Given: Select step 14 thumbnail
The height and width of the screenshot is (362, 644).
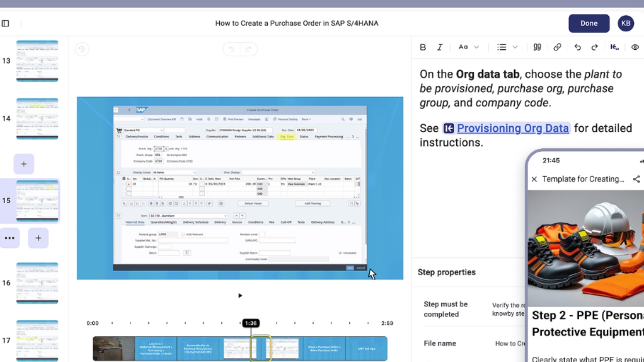Looking at the screenshot, I should tap(37, 119).
